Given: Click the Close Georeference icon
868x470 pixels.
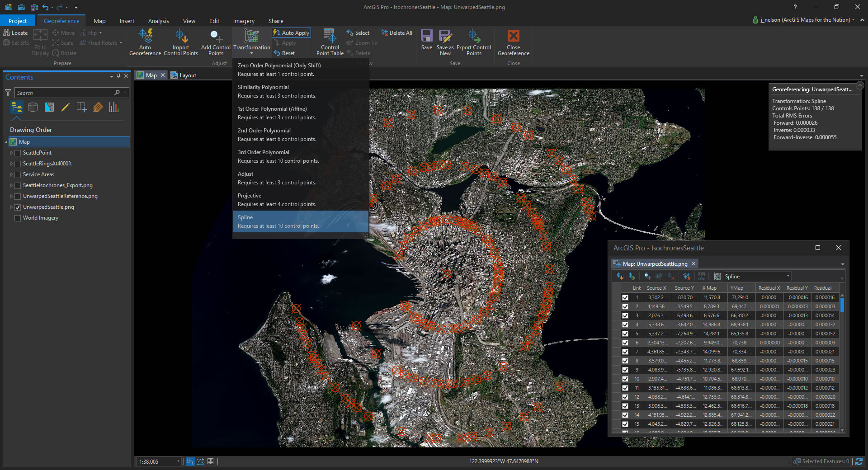Looking at the screenshot, I should pos(513,36).
